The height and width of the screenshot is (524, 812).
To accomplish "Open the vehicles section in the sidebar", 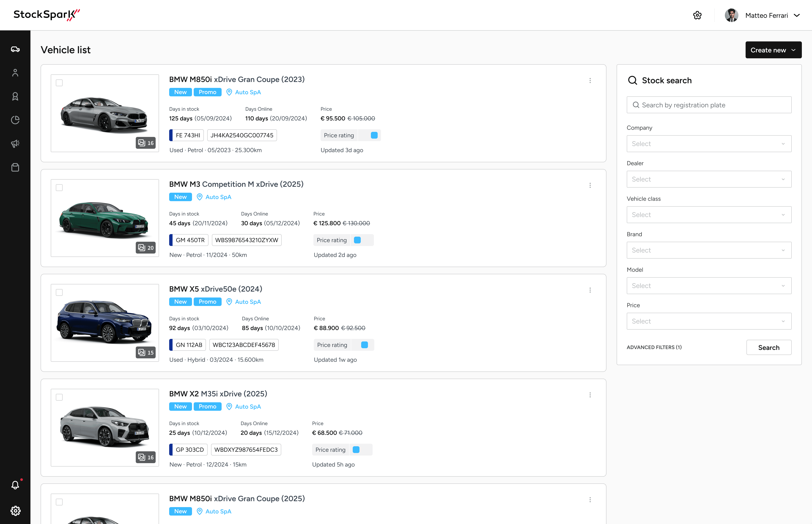I will coord(15,49).
